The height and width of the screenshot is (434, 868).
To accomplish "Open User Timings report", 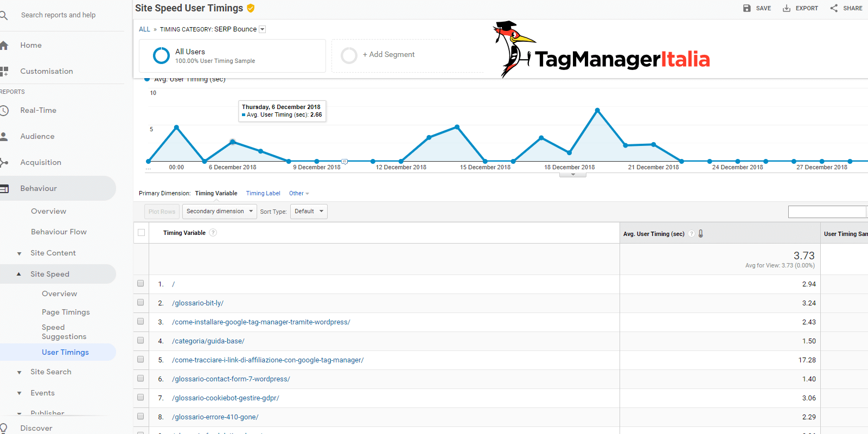I will tap(65, 353).
